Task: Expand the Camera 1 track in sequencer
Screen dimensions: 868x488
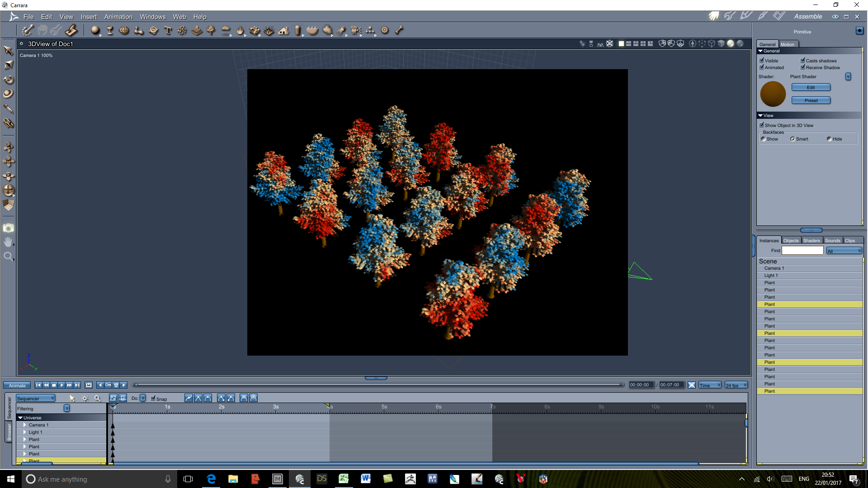Action: click(x=25, y=425)
